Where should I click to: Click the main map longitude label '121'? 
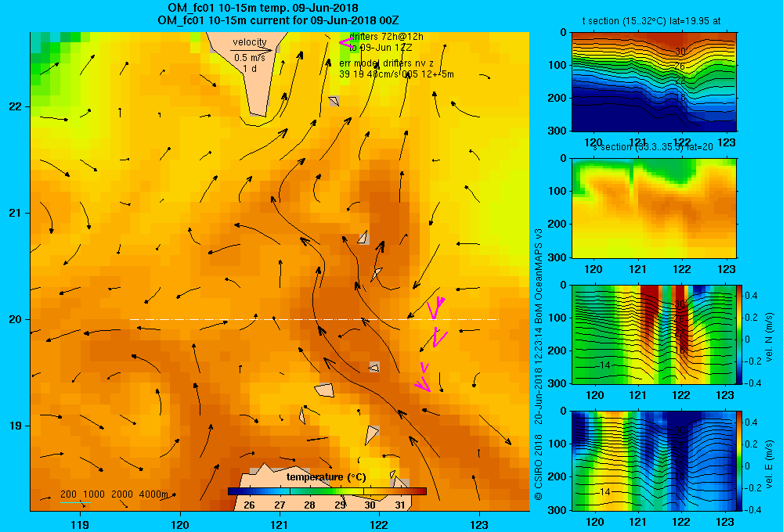(x=280, y=524)
